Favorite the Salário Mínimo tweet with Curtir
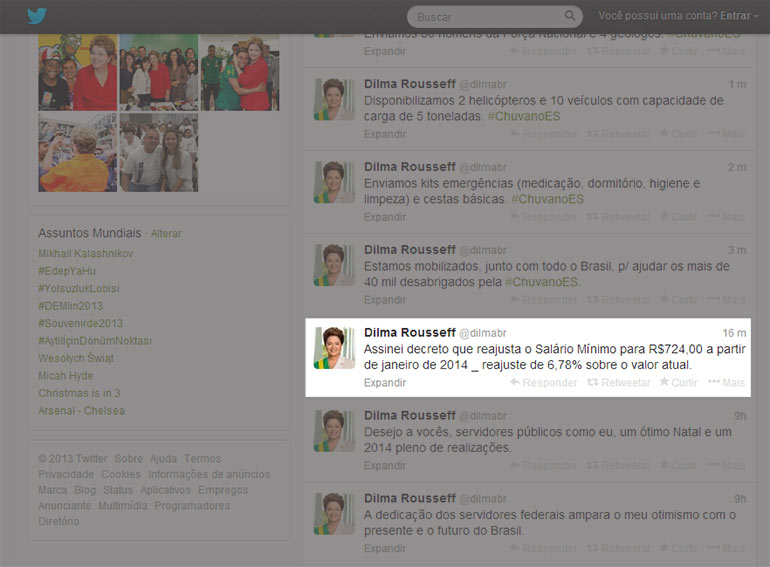The width and height of the screenshot is (770, 567). tap(678, 383)
